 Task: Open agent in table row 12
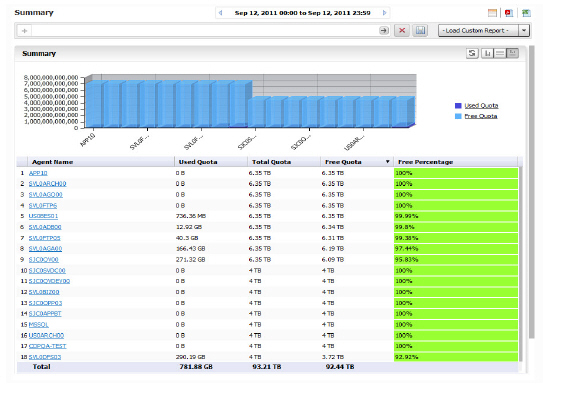44,292
